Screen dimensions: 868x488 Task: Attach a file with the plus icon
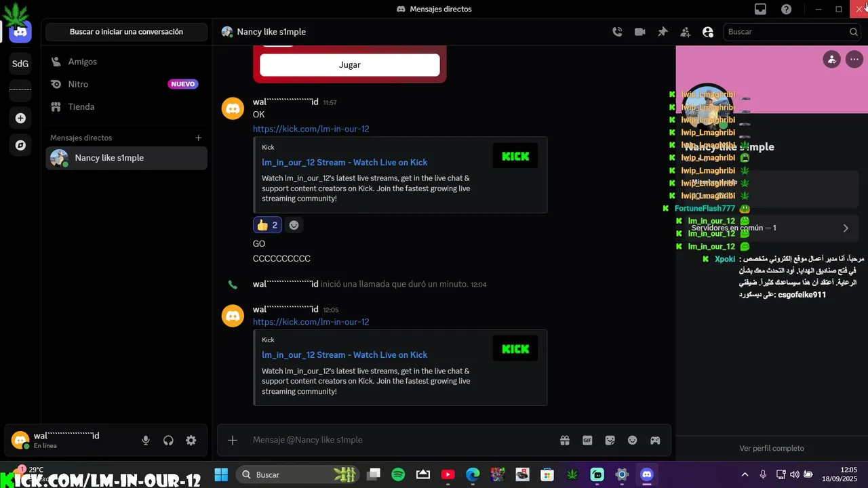(x=233, y=440)
